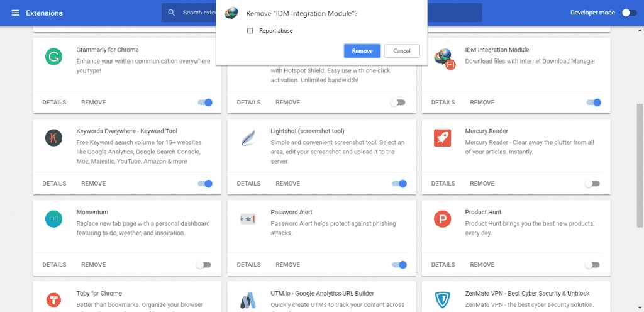The image size is (644, 312).
Task: Disable the Password Alert toggle
Action: (399, 265)
